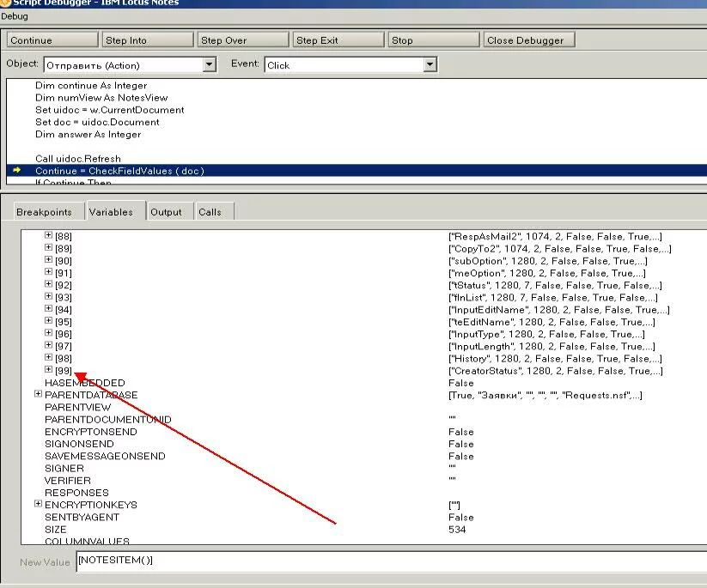Select the SIZE variable row

57,530
